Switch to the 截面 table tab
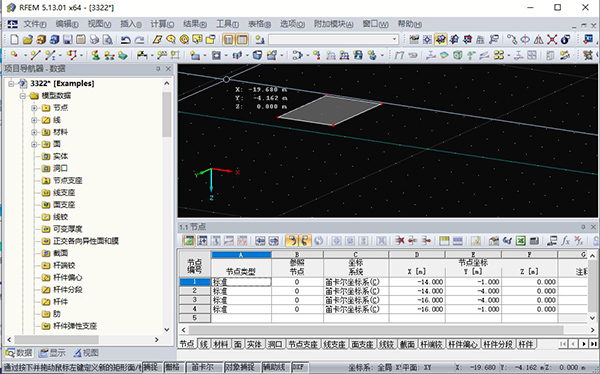 pos(407,344)
